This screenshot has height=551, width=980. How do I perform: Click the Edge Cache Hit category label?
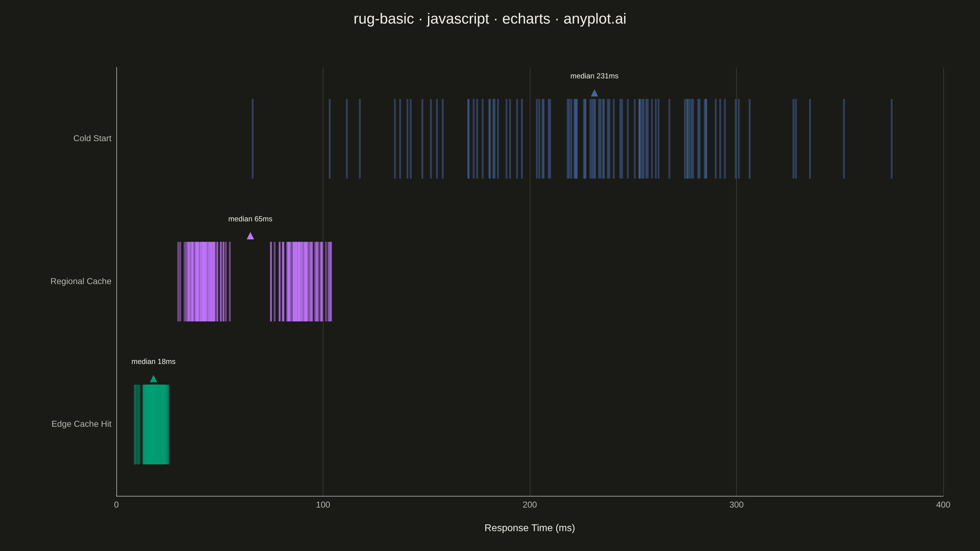[81, 424]
